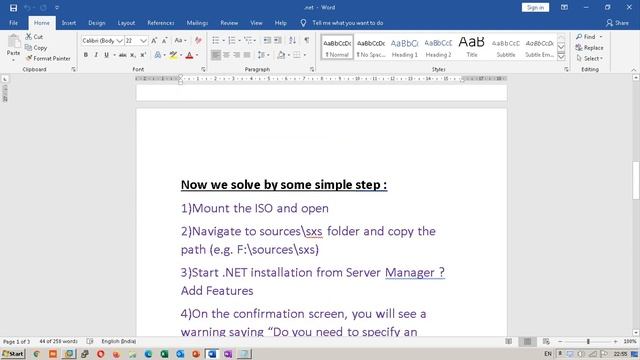Screen dimensions: 640x360
Task: Apply strikethrough formatting
Action: [x=122, y=55]
